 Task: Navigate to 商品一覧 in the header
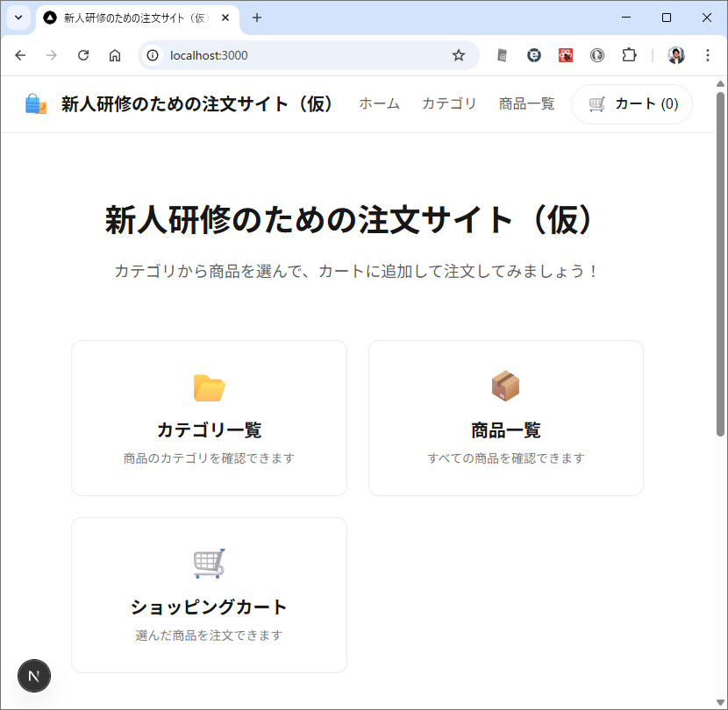tap(526, 104)
